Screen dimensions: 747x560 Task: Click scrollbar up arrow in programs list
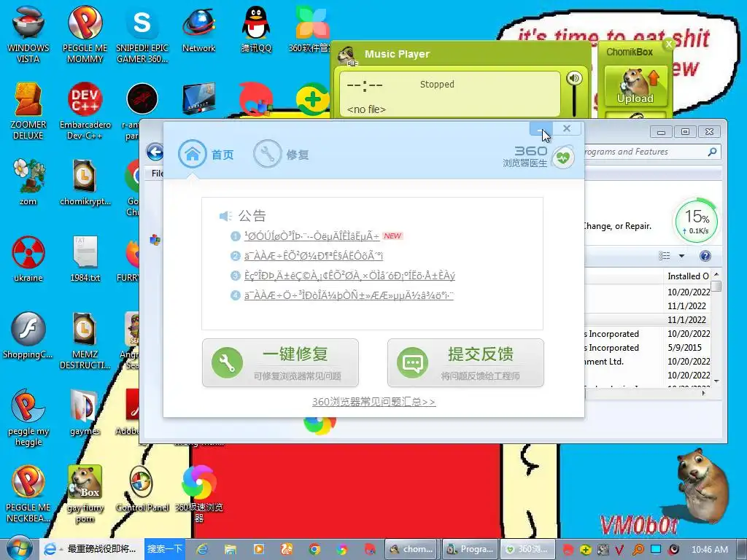click(x=716, y=275)
